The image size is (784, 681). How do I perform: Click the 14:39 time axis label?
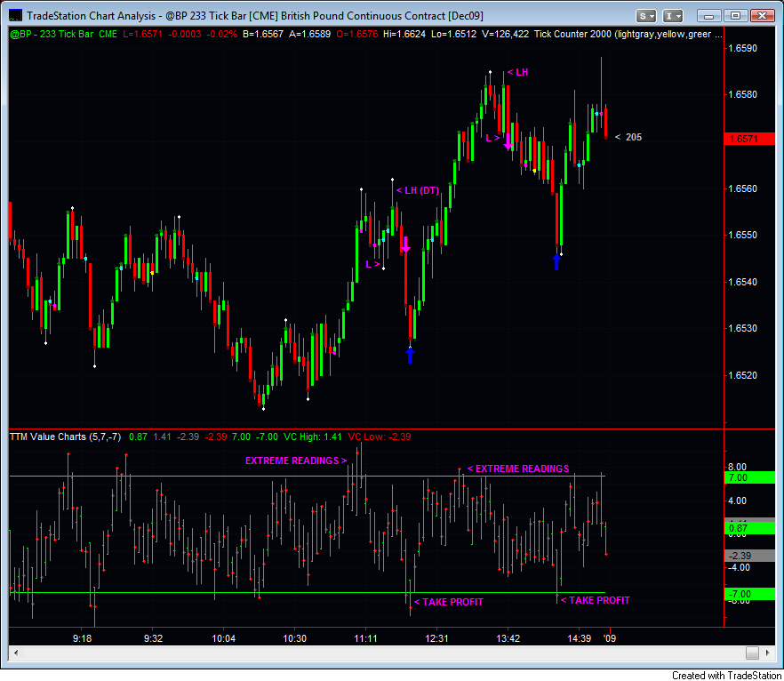tap(579, 638)
